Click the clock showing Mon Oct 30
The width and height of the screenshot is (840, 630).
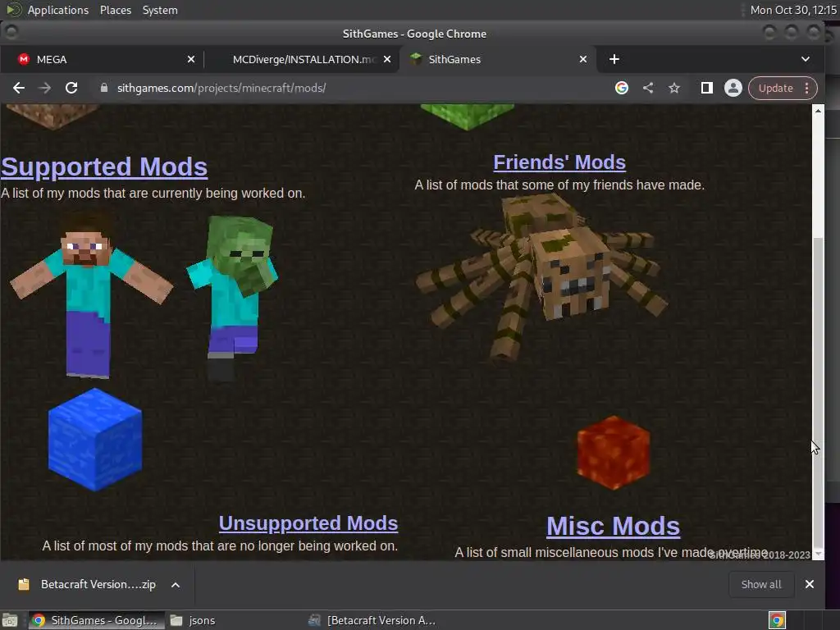point(793,10)
